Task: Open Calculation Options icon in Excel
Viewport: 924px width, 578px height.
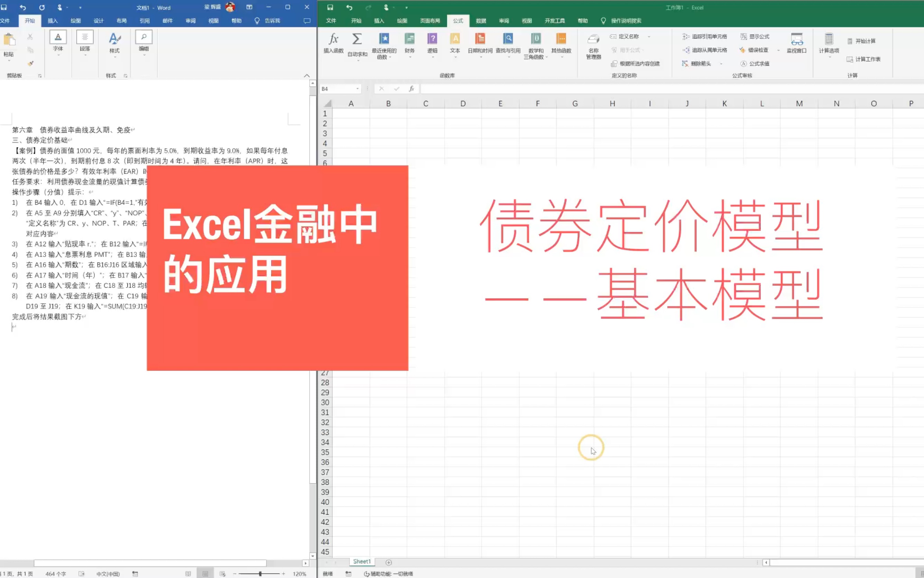Action: [829, 39]
